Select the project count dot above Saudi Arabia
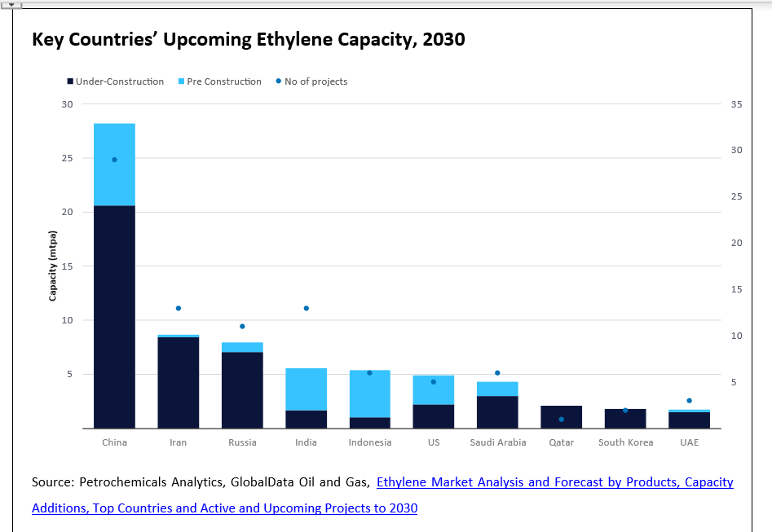Viewport: 772px width, 532px height. coord(497,373)
